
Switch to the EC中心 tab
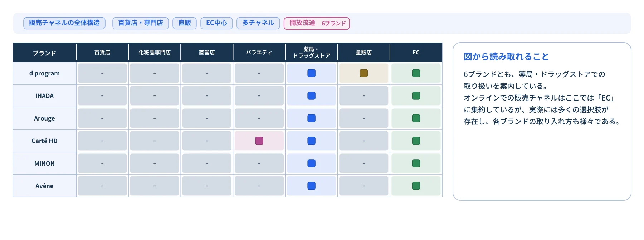pos(216,23)
